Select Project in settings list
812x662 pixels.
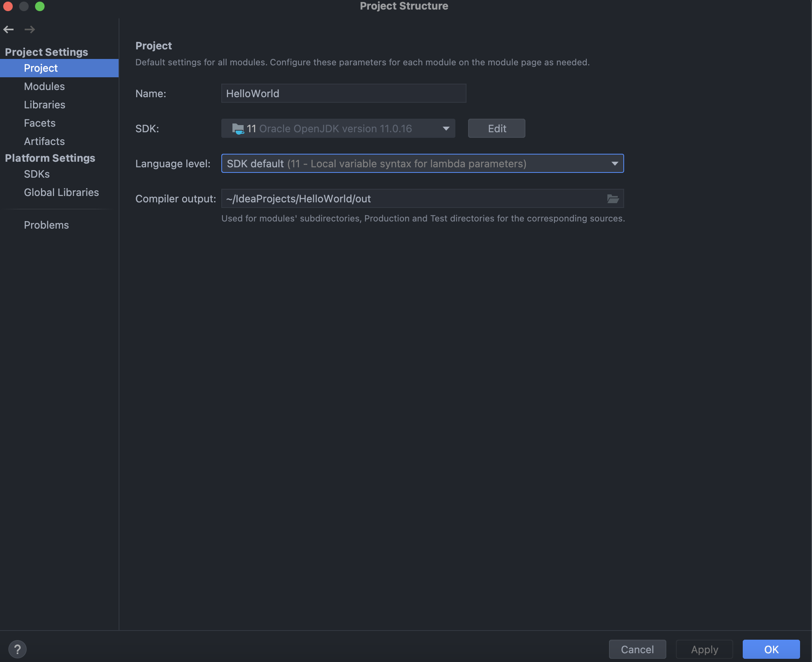[59, 68]
